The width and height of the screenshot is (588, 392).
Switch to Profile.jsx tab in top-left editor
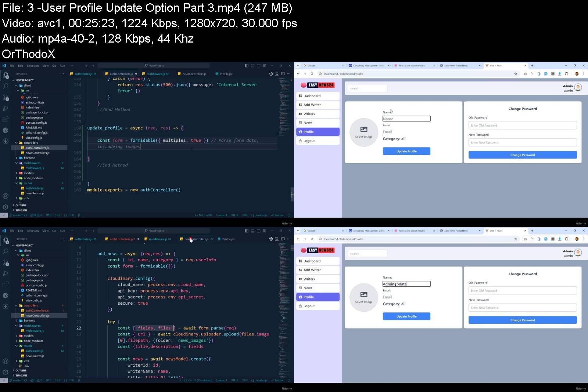click(226, 74)
